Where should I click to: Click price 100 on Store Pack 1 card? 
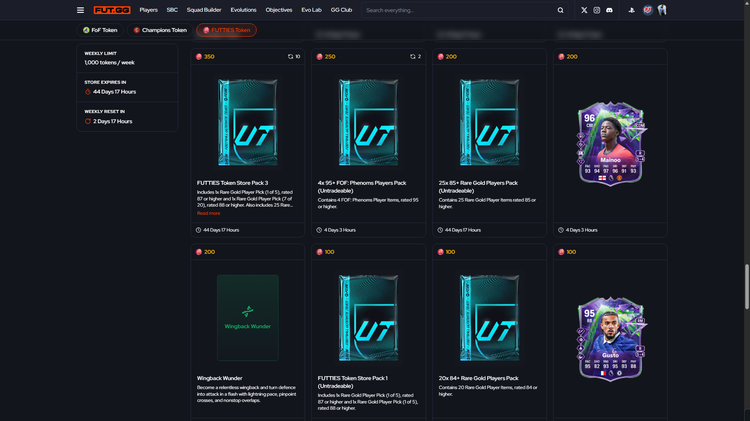[x=330, y=252]
